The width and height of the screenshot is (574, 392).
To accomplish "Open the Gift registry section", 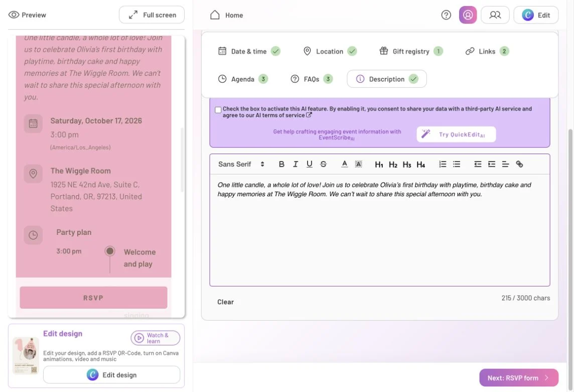I will 411,51.
